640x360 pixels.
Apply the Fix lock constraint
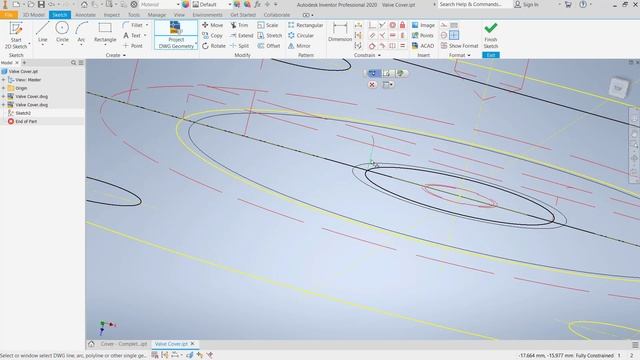[402, 25]
